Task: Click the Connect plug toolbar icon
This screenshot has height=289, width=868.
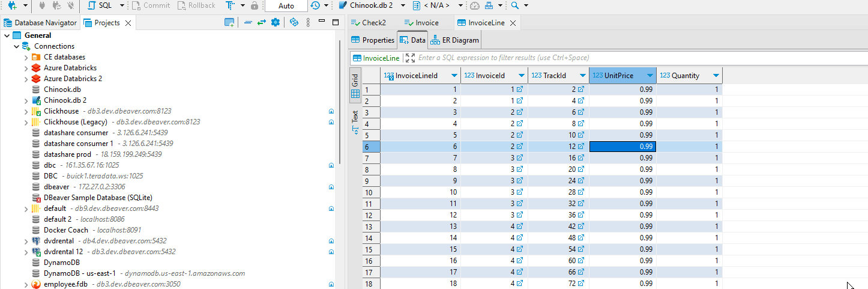Action: (x=42, y=5)
